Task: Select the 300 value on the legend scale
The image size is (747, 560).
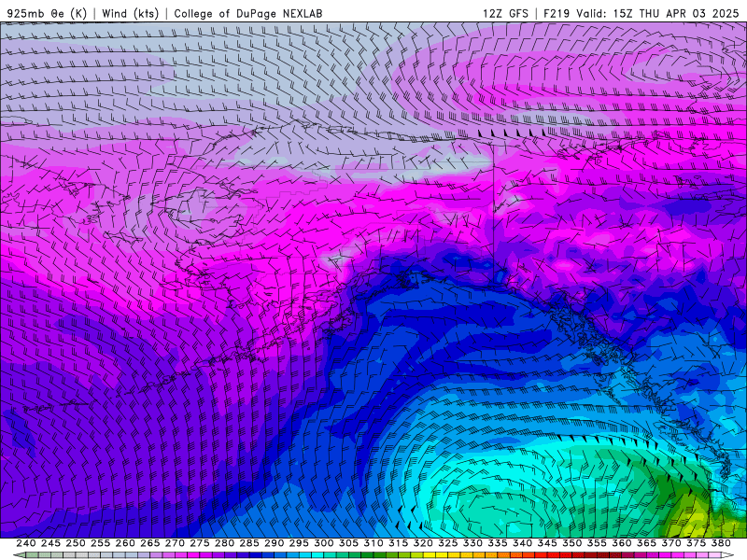Action: tap(323, 543)
